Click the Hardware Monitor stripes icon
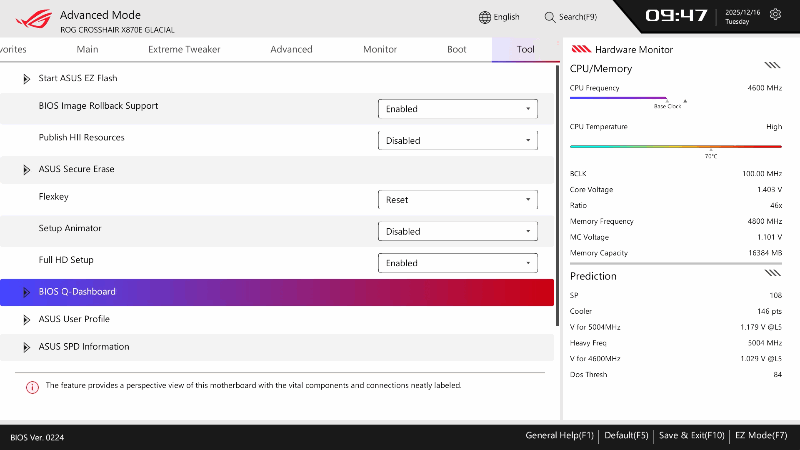This screenshot has width=800, height=450. coord(581,49)
